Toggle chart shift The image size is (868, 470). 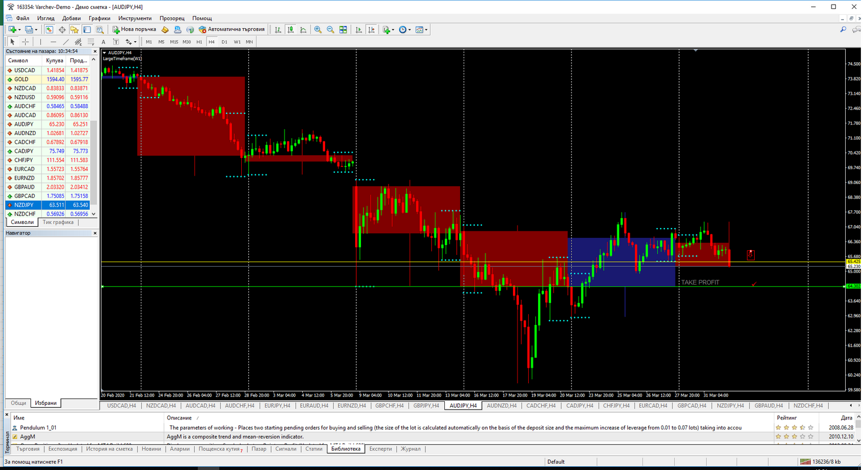(x=371, y=29)
